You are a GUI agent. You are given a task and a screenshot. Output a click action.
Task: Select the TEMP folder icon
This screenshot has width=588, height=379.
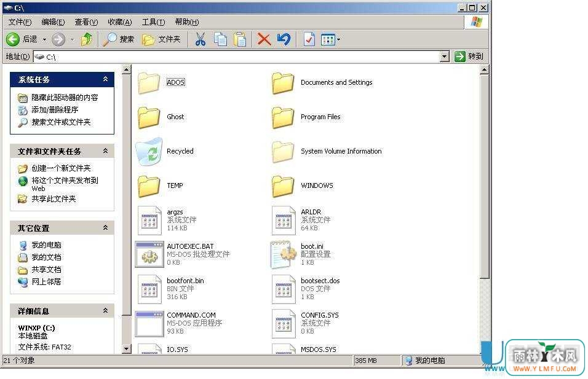pyautogui.click(x=148, y=186)
